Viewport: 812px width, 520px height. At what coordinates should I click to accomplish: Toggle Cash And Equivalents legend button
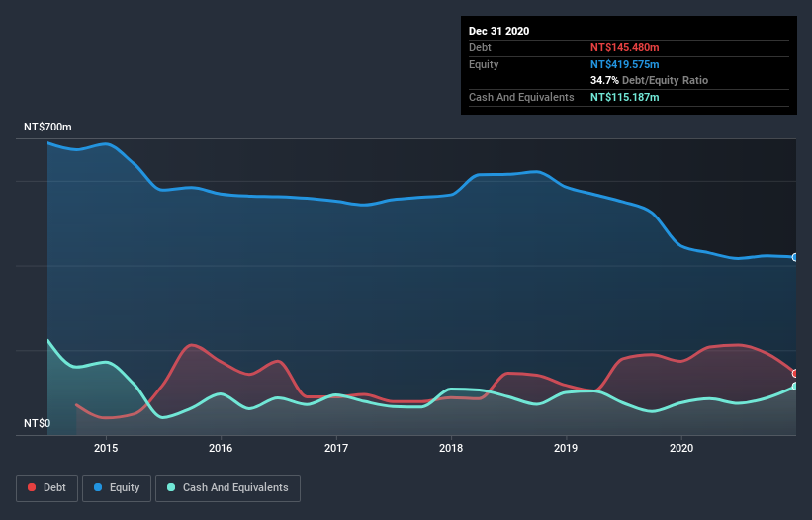coord(227,488)
